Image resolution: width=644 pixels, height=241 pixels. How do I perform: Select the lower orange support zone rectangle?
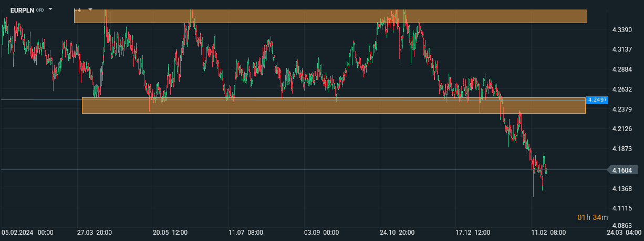click(x=334, y=106)
